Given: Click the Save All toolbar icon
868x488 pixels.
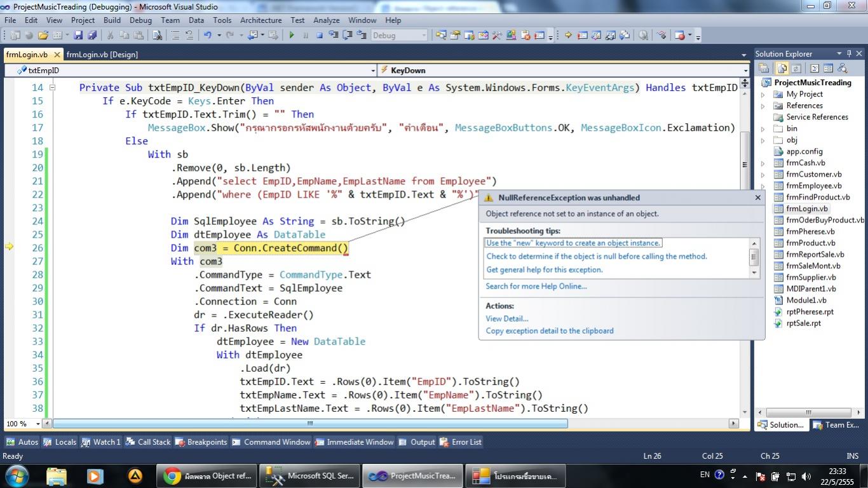Looking at the screenshot, I should 92,36.
